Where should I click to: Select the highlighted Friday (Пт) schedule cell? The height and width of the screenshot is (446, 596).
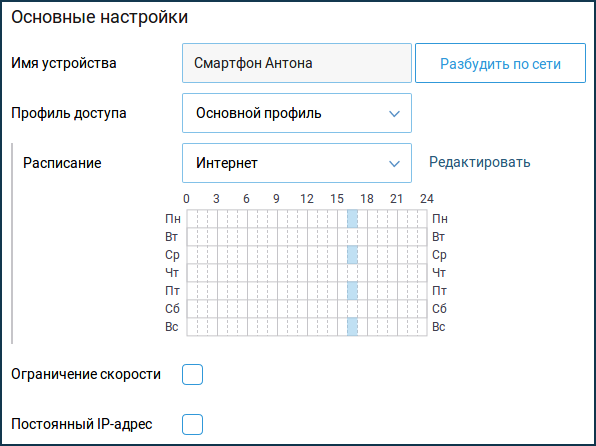tap(352, 291)
